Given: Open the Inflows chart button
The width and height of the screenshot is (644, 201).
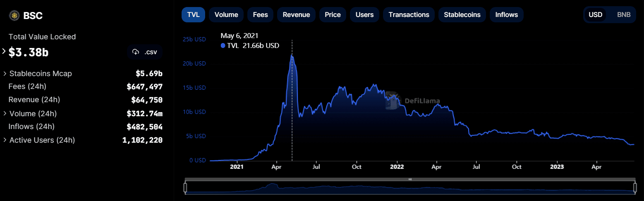Looking at the screenshot, I should (506, 14).
